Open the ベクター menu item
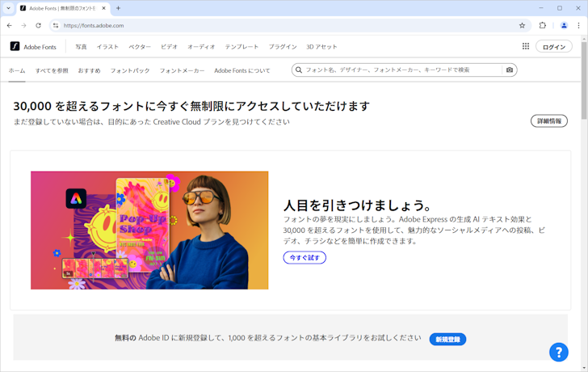588x372 pixels. (140, 47)
